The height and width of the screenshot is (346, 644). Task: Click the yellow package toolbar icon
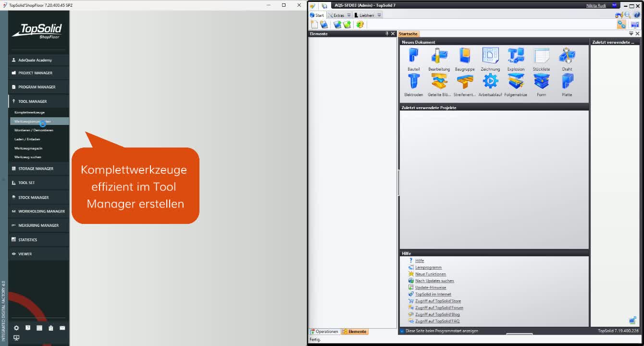tap(360, 25)
